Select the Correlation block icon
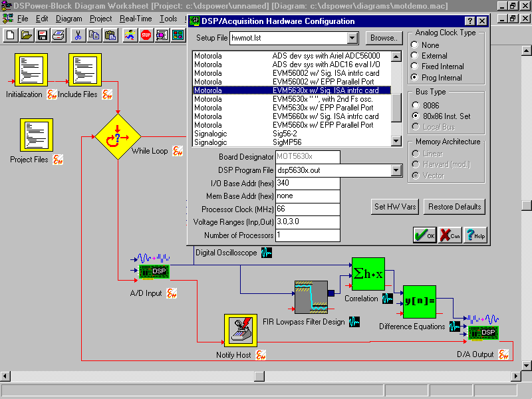532x399 pixels. (x=368, y=274)
